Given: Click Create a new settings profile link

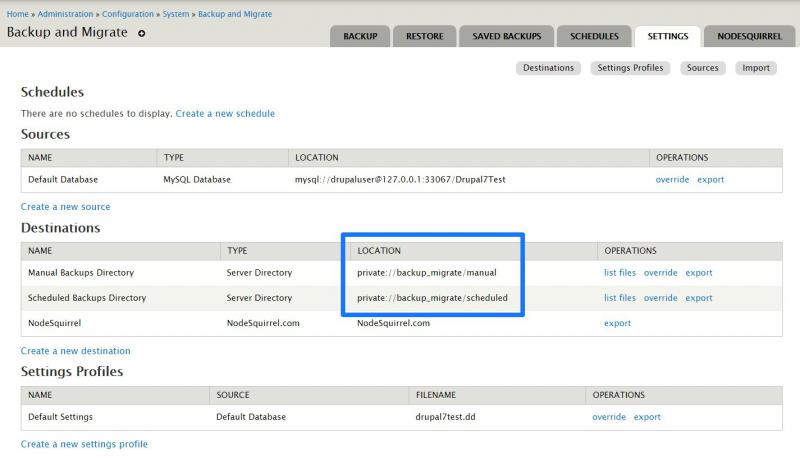Looking at the screenshot, I should click(84, 444).
